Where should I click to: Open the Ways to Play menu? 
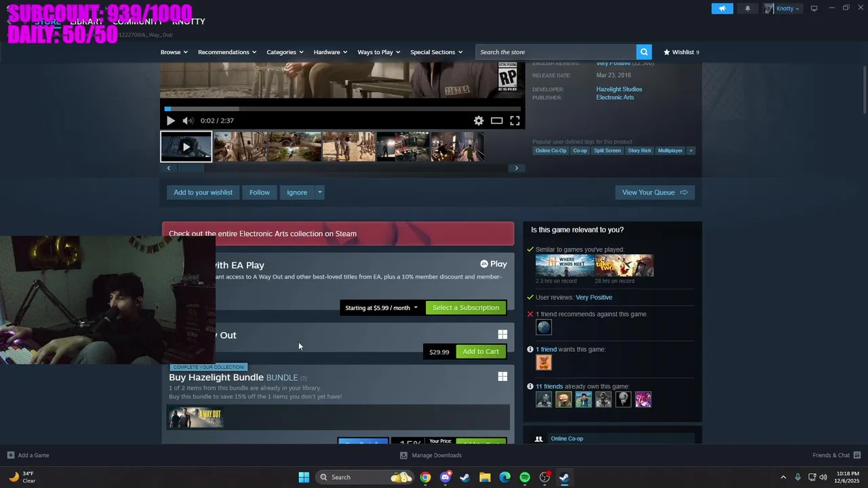point(379,52)
